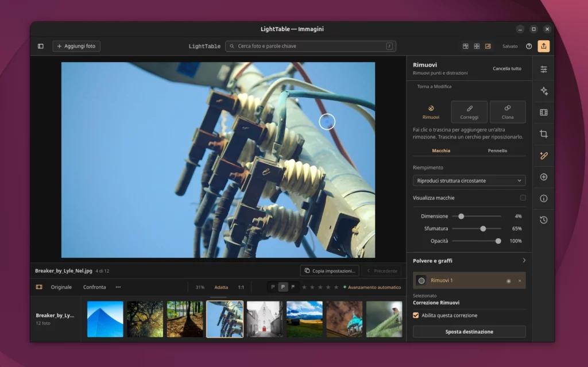Uncheck Abilita questa correzione
The height and width of the screenshot is (367, 588).
tap(416, 315)
